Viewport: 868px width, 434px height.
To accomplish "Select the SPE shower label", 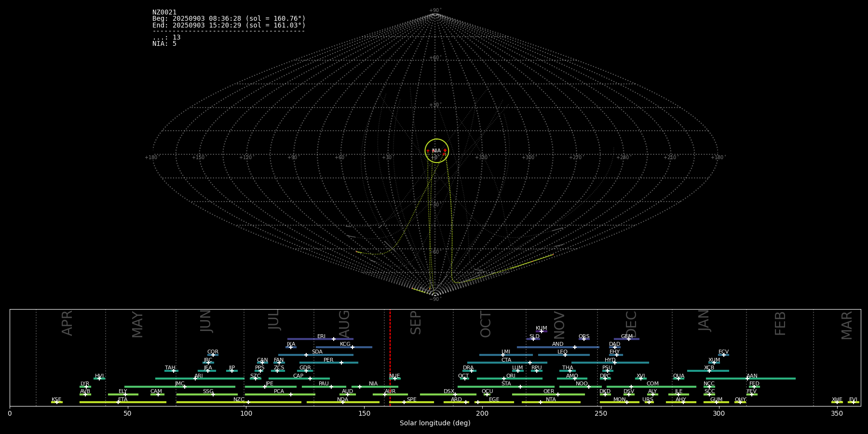I will pos(411,400).
